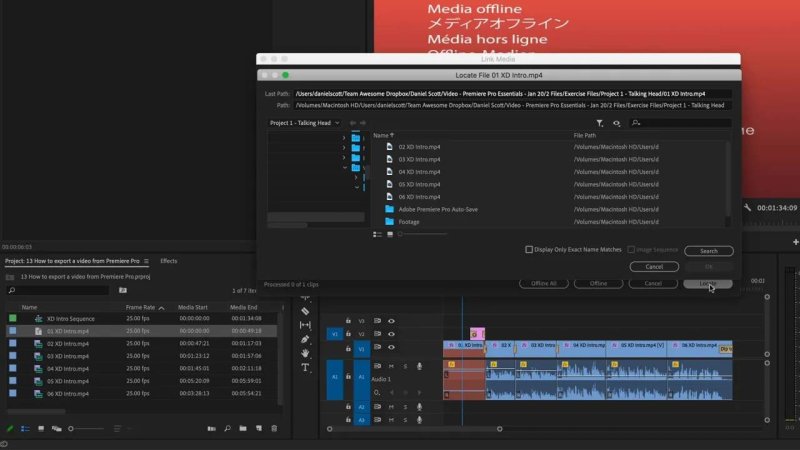Click Automate to Sequence icon in Project panel
The height and width of the screenshot is (450, 800).
pos(211,429)
